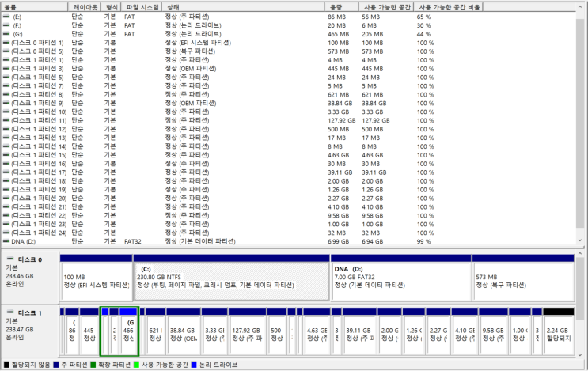The width and height of the screenshot is (588, 371).
Task: Select the (디스크 1 파티션 18) volume name
Action: tap(39, 180)
